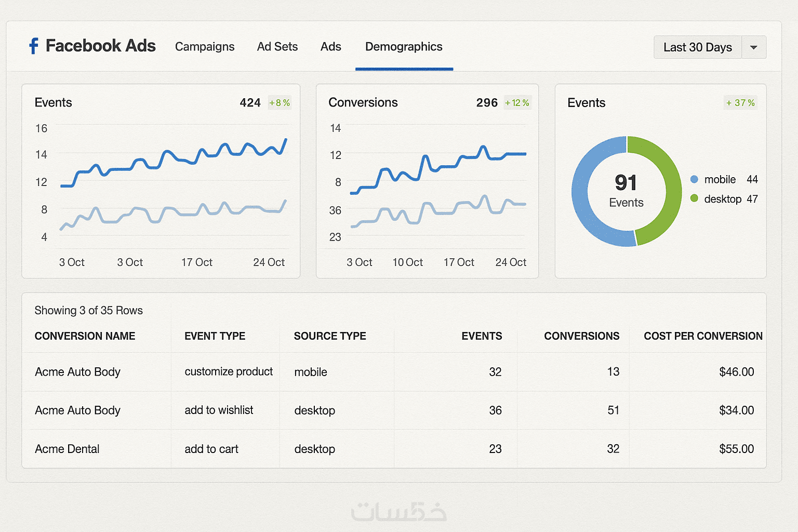798x532 pixels.
Task: Sort by the CONVERSION NAME column header
Action: click(x=85, y=336)
